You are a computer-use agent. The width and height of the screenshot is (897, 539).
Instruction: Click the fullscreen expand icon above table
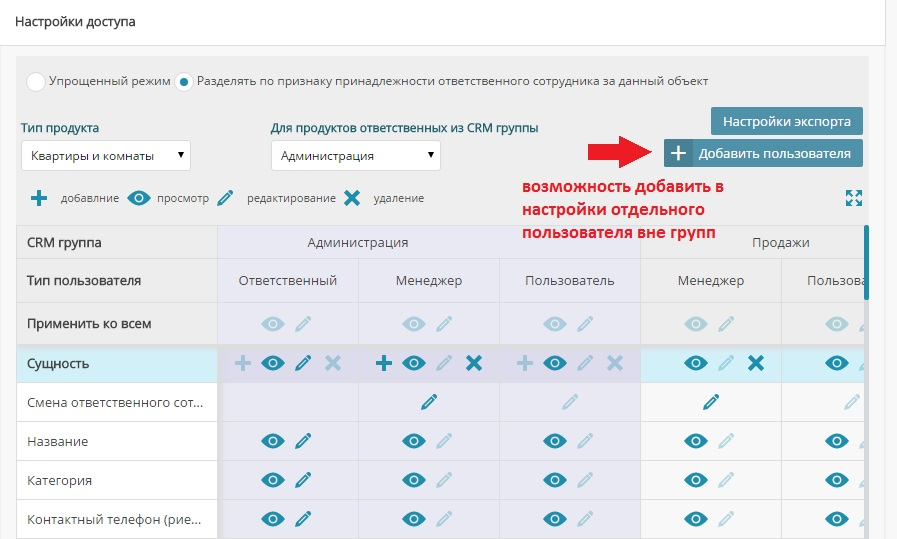[853, 198]
